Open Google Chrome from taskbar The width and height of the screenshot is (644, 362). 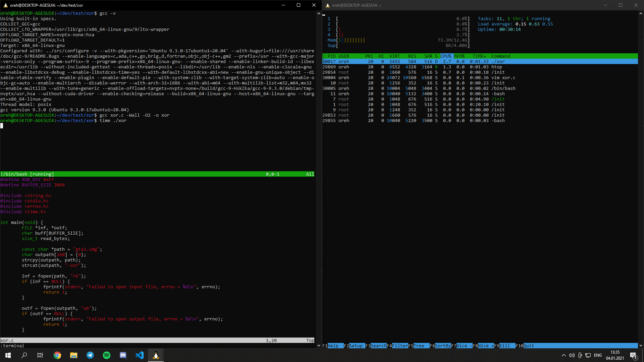pos(57,355)
